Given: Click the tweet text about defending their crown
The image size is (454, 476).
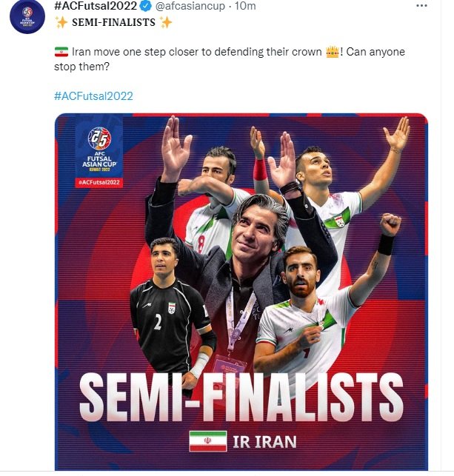Looking at the screenshot, I should pos(230,59).
